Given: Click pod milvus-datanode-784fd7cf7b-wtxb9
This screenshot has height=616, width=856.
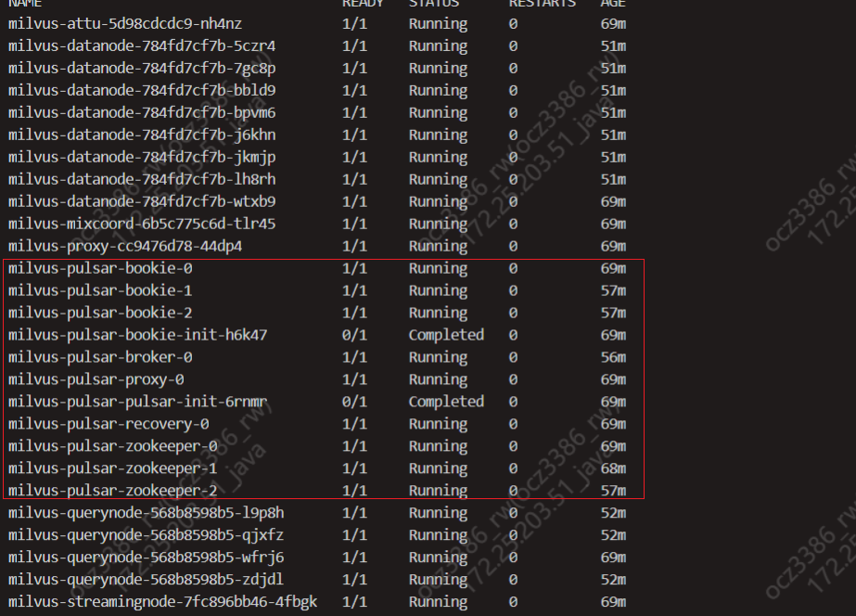Looking at the screenshot, I should coord(142,201).
